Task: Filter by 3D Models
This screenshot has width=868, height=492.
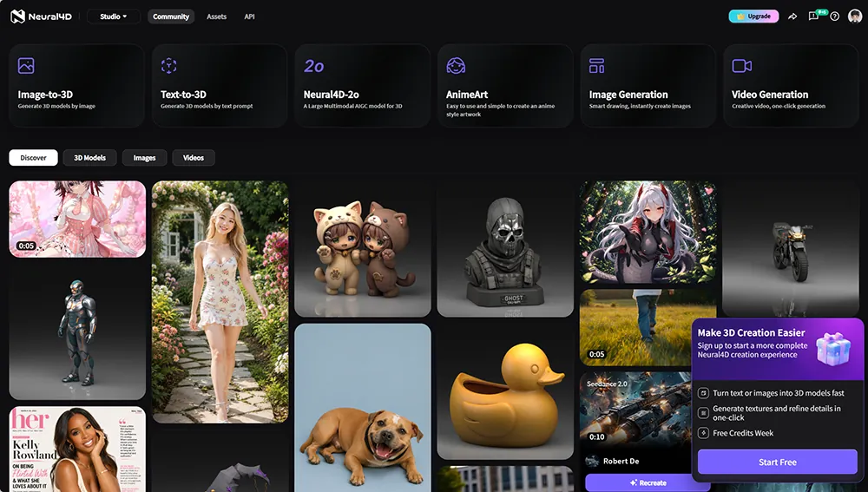Action: [89, 158]
